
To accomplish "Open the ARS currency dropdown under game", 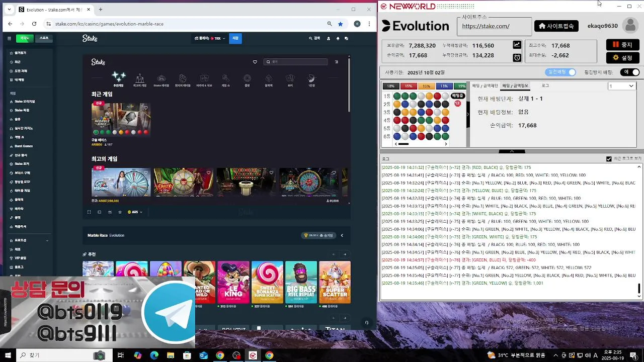I will [135, 212].
